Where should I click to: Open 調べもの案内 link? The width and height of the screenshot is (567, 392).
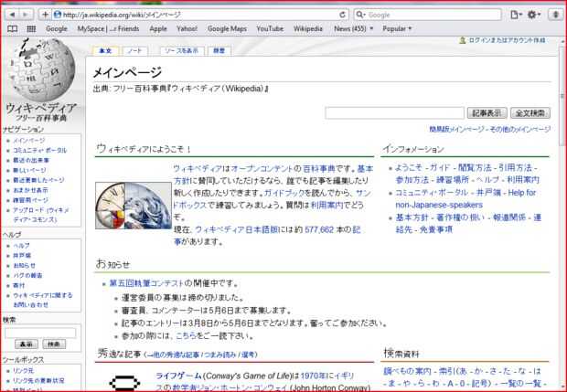(407, 371)
